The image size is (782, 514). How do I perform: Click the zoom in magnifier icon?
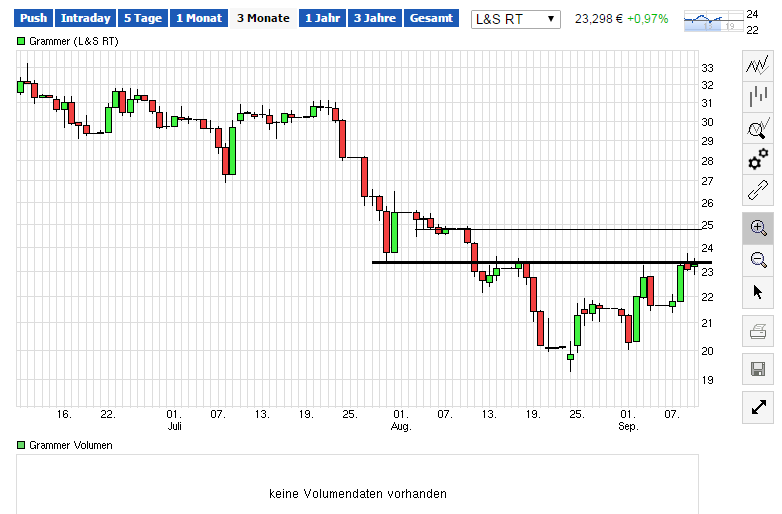coord(758,228)
